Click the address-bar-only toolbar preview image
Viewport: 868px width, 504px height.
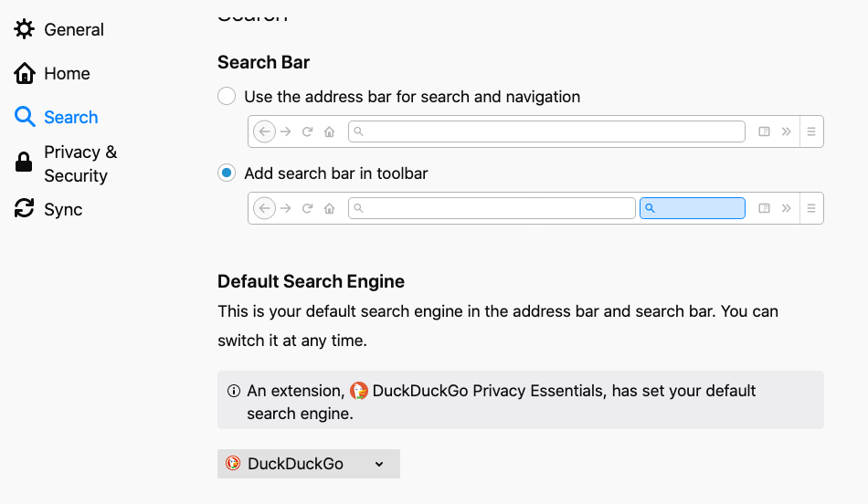click(x=535, y=131)
